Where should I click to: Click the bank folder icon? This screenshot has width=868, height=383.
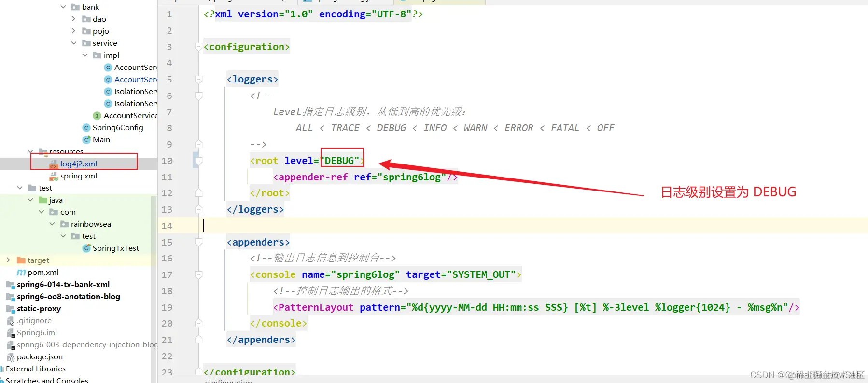[x=75, y=7]
